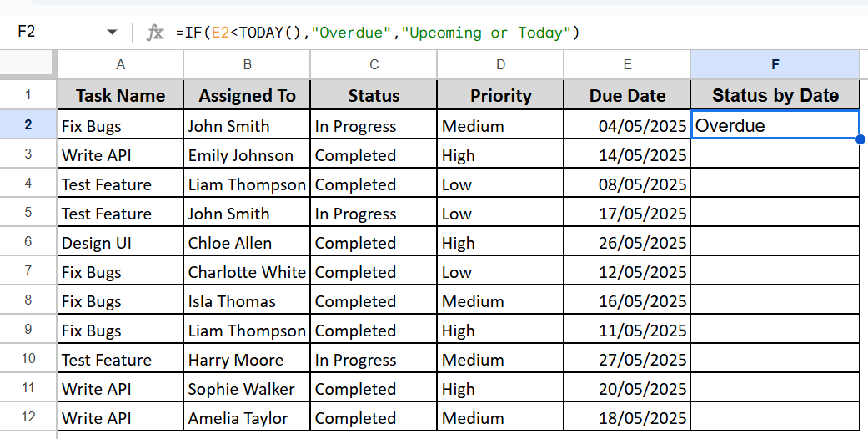Image resolution: width=868 pixels, height=439 pixels.
Task: Select the Design UI task cell
Action: pyautogui.click(x=120, y=242)
